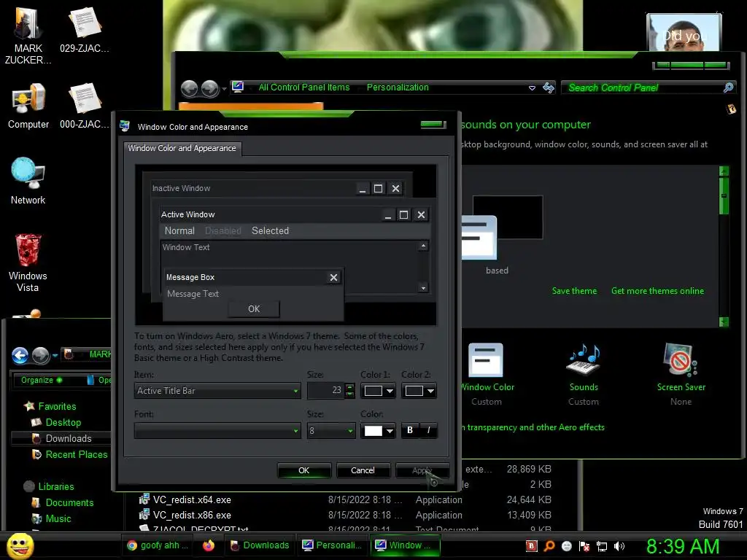Image resolution: width=747 pixels, height=560 pixels.
Task: Click the preview Message Box OK button
Action: (254, 308)
